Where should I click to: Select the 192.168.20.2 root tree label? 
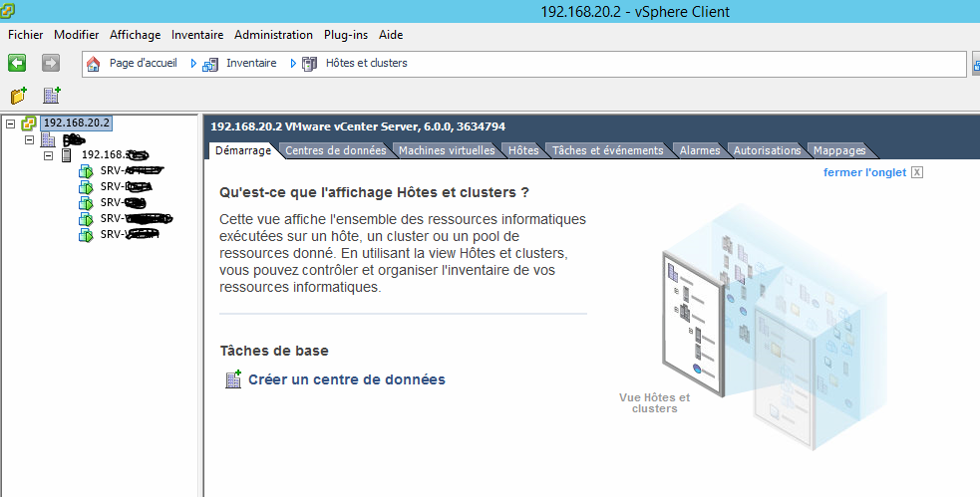pyautogui.click(x=76, y=123)
